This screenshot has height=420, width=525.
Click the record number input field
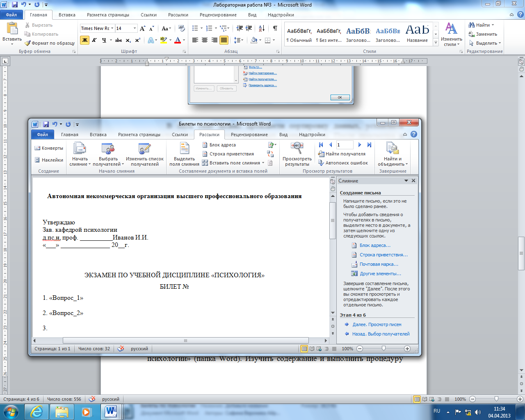coord(345,145)
